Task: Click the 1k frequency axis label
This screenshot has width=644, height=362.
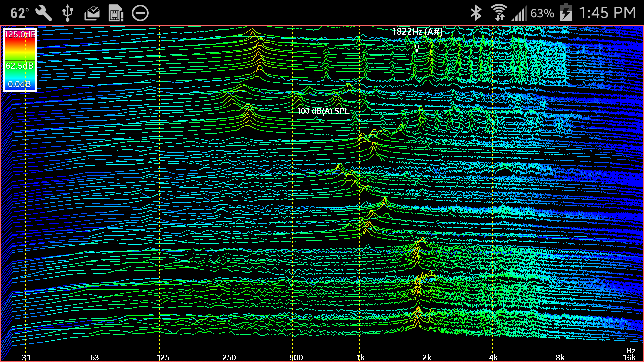Action: [x=361, y=358]
